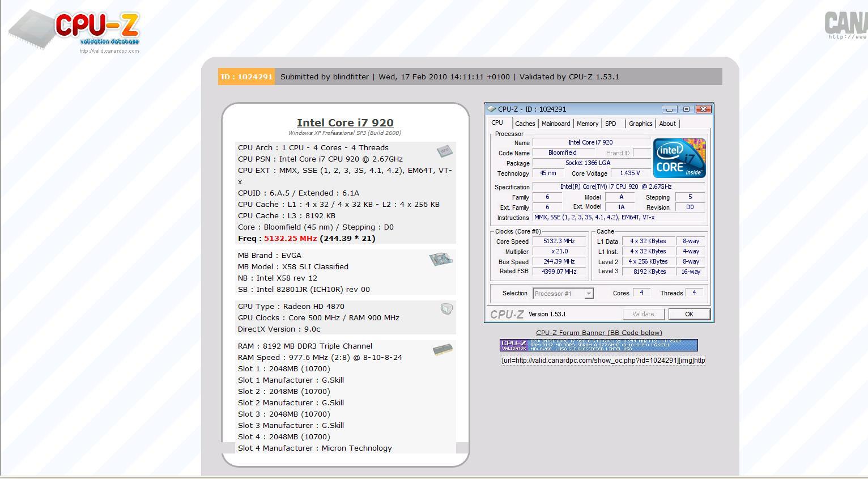Click the Core Speed value 5132.3 MHz
Screen dimensions: 868x479
pyautogui.click(x=559, y=241)
